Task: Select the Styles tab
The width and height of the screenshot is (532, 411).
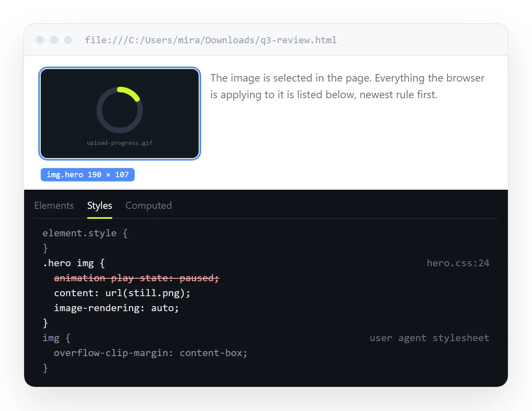Action: (100, 205)
